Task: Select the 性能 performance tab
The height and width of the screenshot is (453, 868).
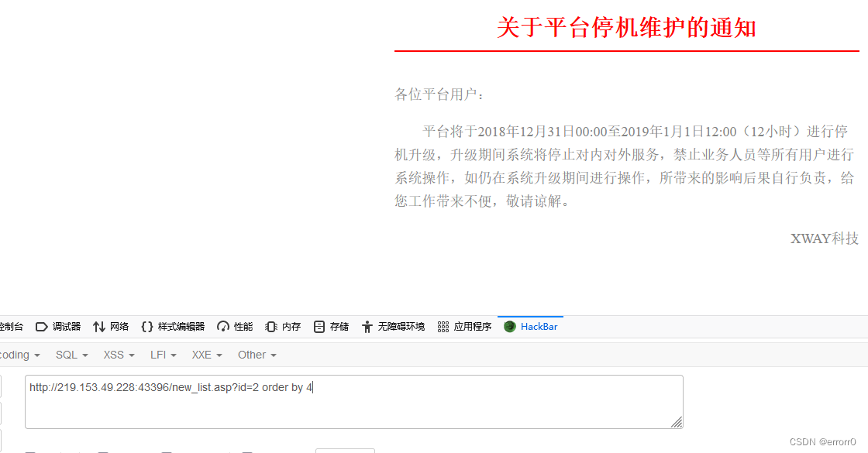Action: pos(235,327)
